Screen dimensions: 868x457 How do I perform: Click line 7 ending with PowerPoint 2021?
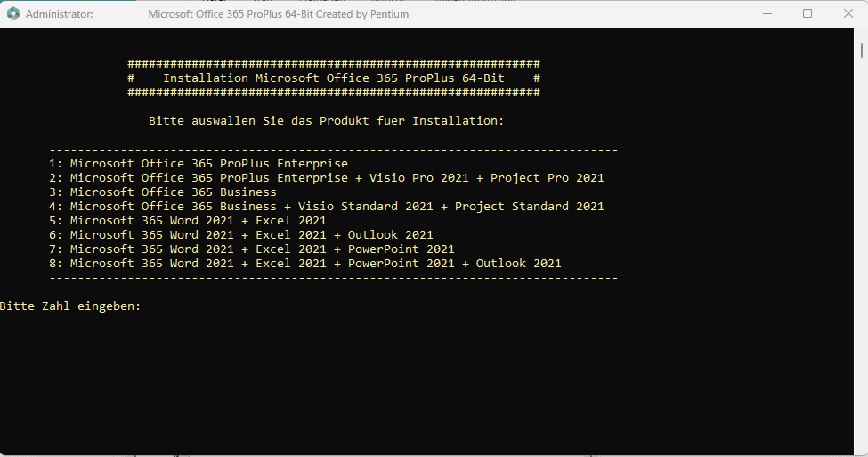pyautogui.click(x=252, y=249)
